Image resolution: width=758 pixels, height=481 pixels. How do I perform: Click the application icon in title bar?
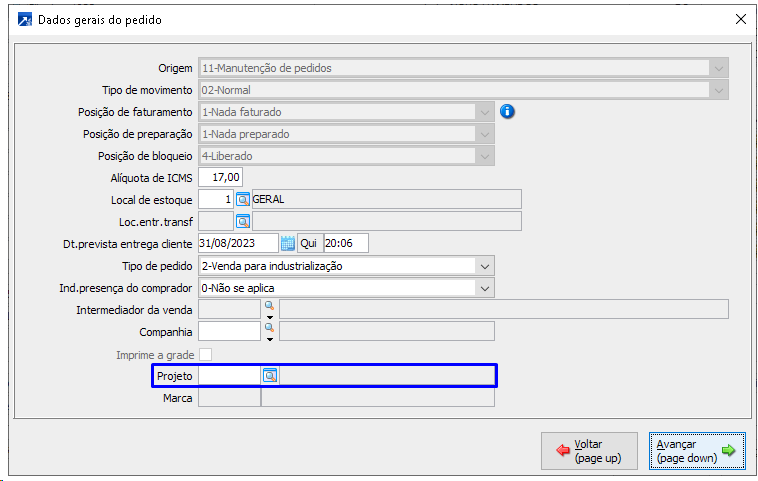[25, 20]
